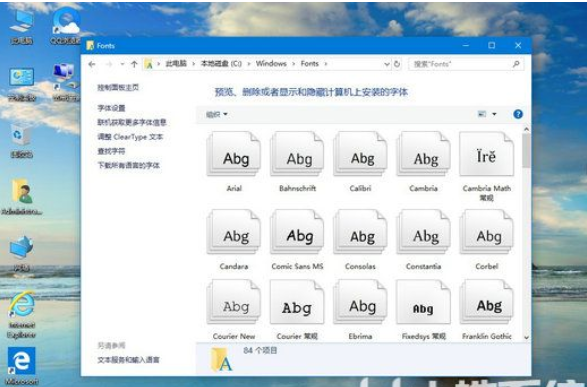Image resolution: width=587 pixels, height=387 pixels.
Task: Click the vertical scrollbar thumb
Action: click(x=526, y=150)
